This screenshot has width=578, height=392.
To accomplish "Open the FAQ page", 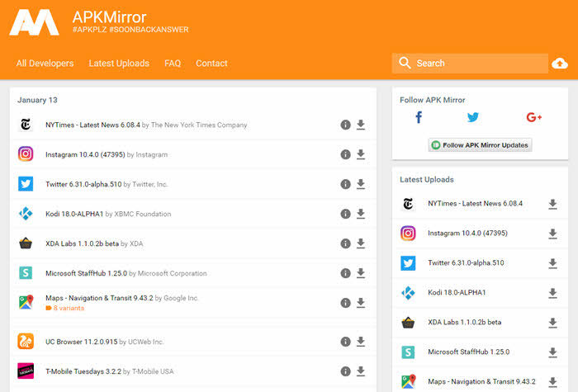I will tap(173, 64).
